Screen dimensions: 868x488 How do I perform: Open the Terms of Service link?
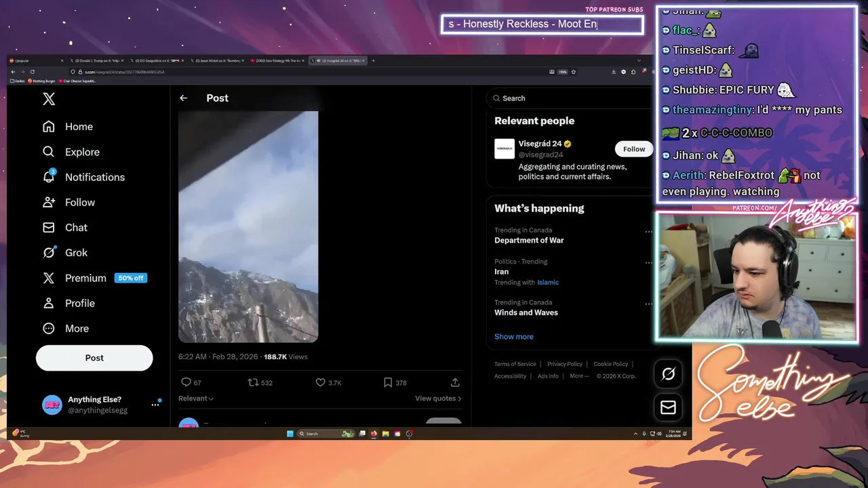click(x=515, y=364)
